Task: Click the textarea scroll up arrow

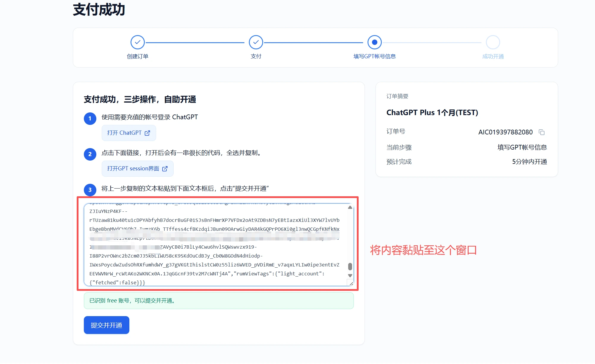Action: click(350, 207)
